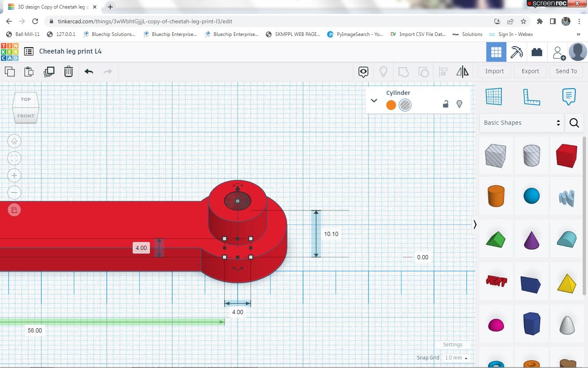Select the red Box shape

(567, 156)
